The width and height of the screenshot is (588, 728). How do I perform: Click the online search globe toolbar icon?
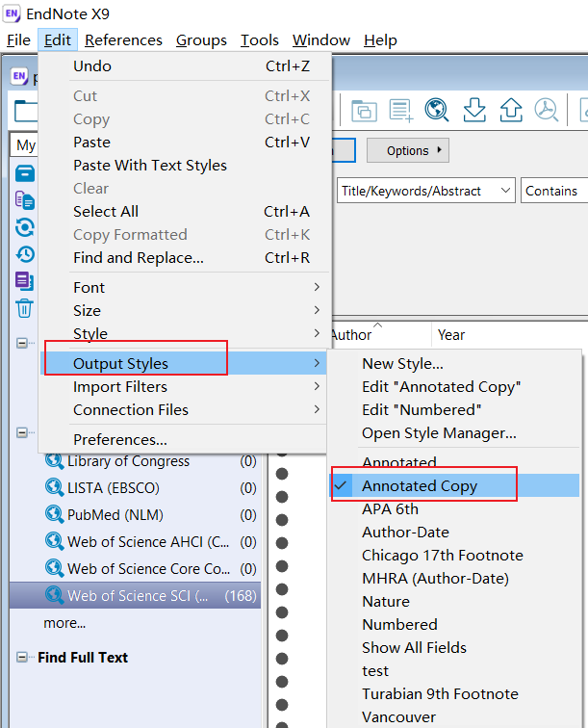(437, 110)
